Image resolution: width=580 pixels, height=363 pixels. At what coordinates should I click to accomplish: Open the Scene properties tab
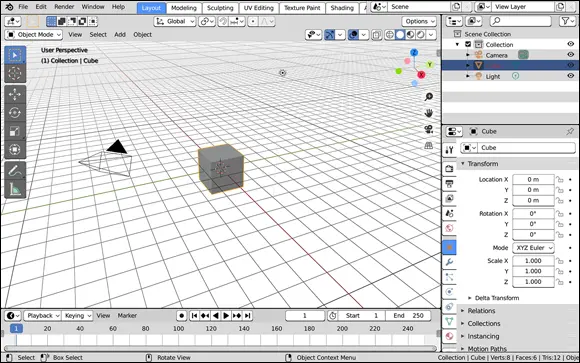(449, 213)
